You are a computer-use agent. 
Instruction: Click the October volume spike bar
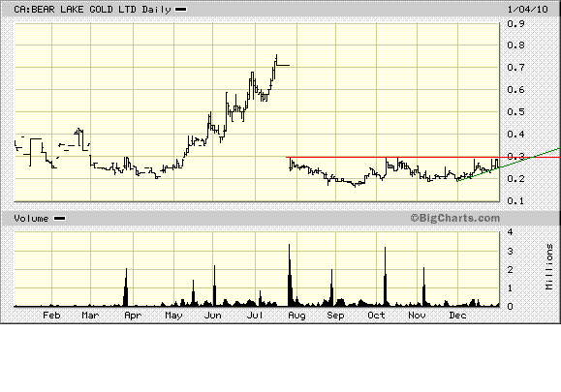click(x=385, y=277)
